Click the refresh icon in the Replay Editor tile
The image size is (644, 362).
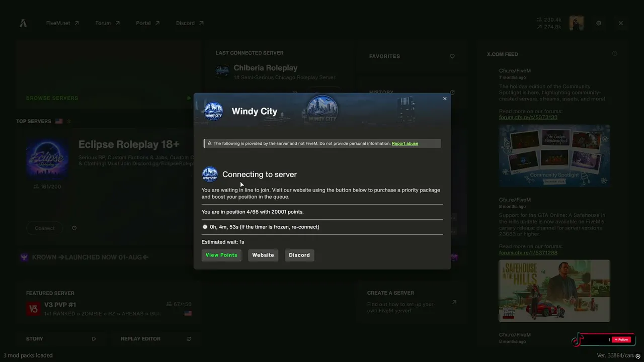pyautogui.click(x=189, y=339)
